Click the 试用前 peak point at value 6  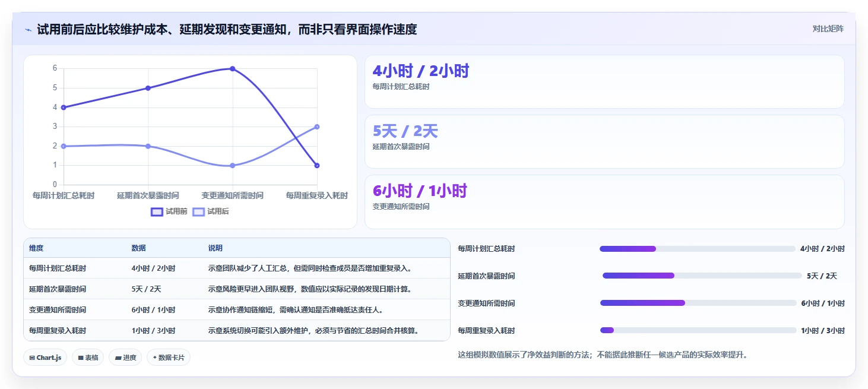pos(232,69)
